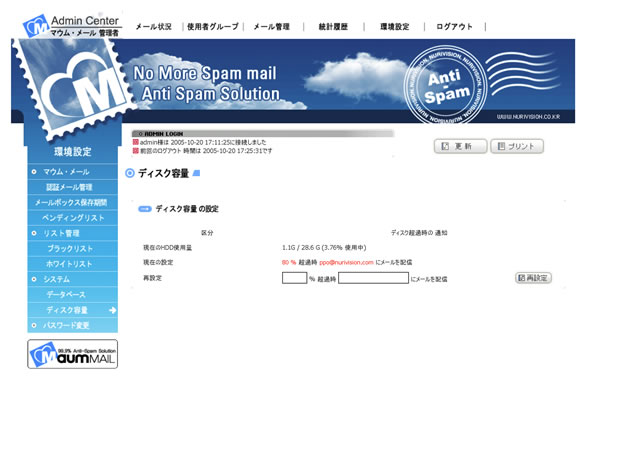Select リスト管理 in sidebar
This screenshot has height=452, width=640.
72,233
